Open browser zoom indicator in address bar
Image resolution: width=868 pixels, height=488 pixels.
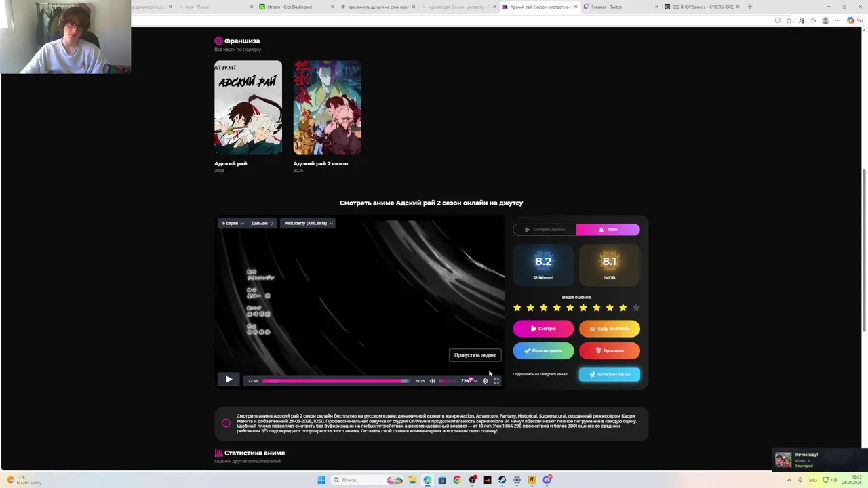point(777,20)
